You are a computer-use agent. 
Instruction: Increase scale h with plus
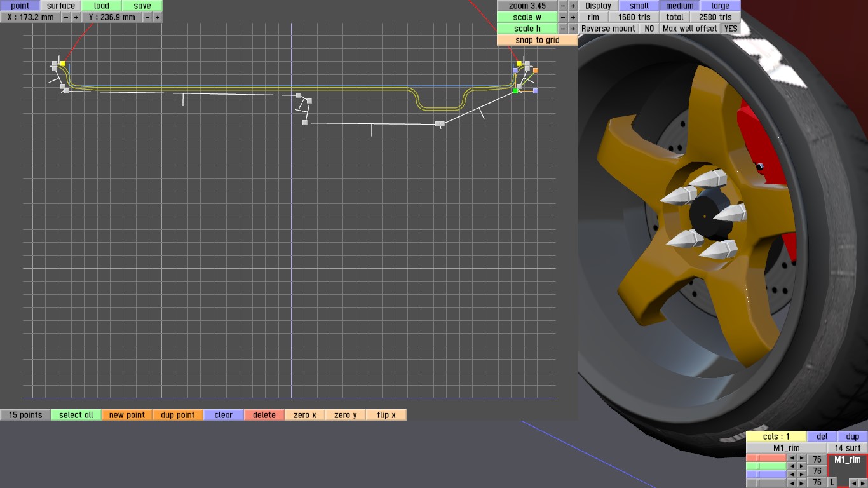pyautogui.click(x=573, y=29)
